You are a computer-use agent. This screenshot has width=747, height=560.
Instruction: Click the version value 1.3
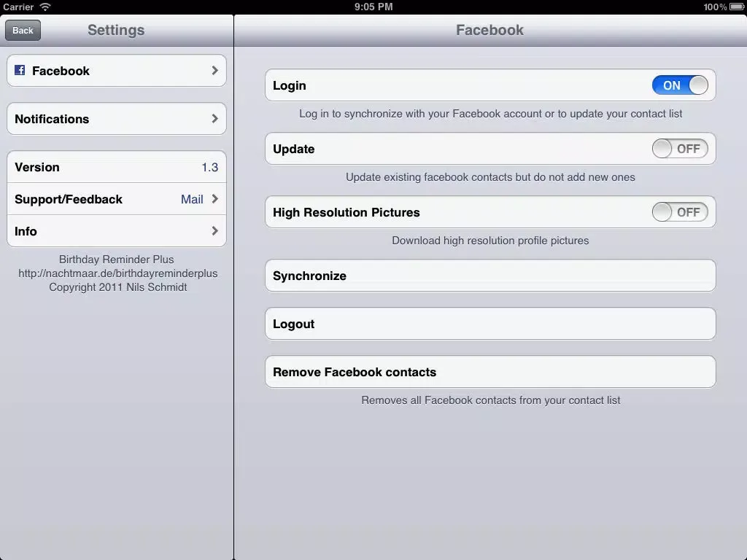(209, 167)
